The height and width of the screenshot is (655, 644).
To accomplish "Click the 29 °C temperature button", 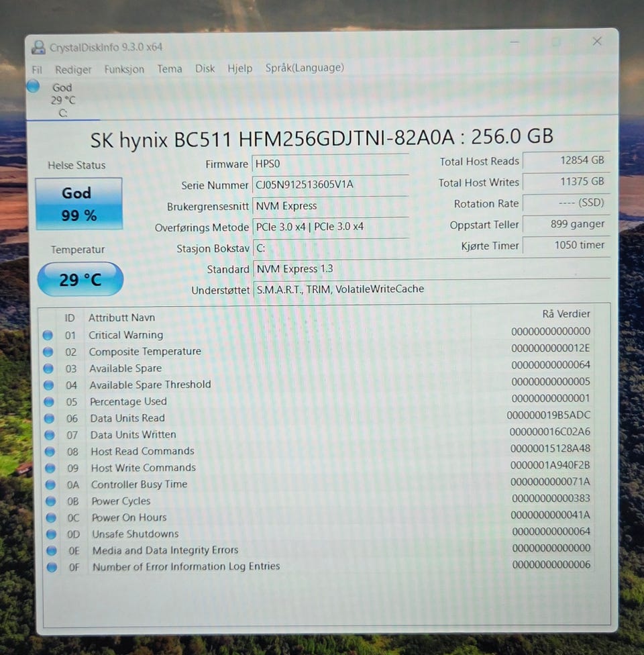I will (80, 279).
